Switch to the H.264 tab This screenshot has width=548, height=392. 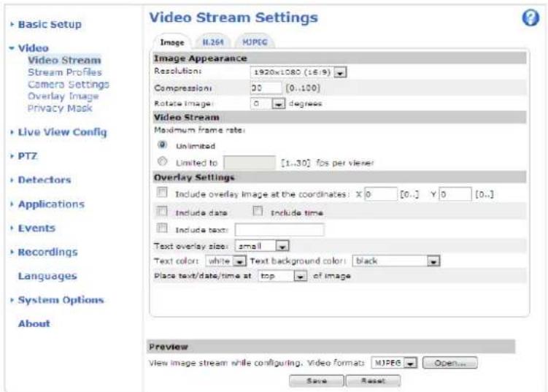[213, 42]
